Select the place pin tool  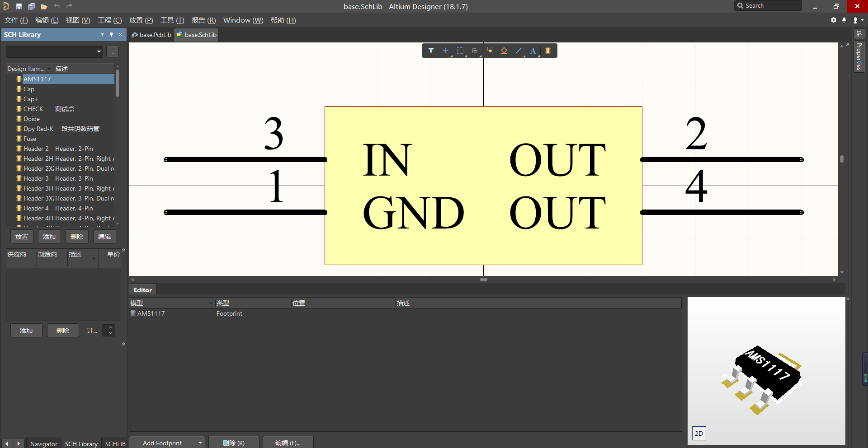point(490,51)
